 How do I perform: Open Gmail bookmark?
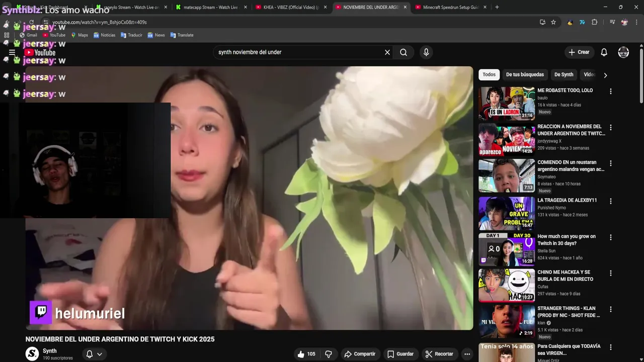click(x=28, y=35)
